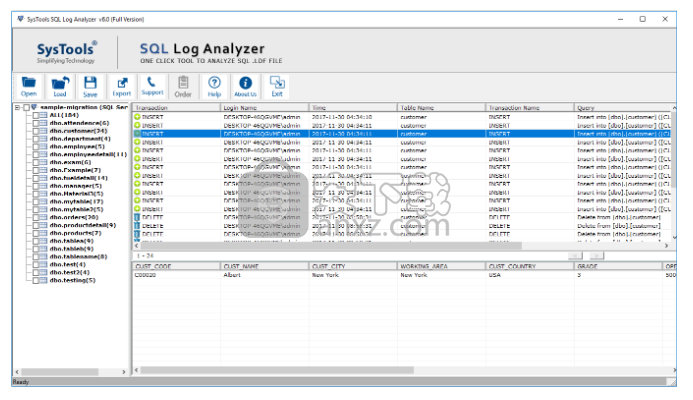Select dbo.Example(7) in the tree

pos(75,170)
